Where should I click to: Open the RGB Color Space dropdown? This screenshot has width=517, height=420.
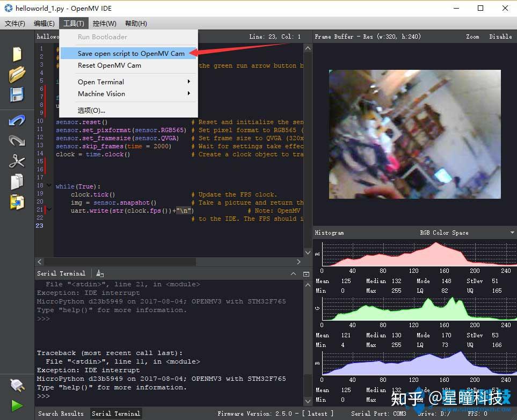(x=512, y=233)
